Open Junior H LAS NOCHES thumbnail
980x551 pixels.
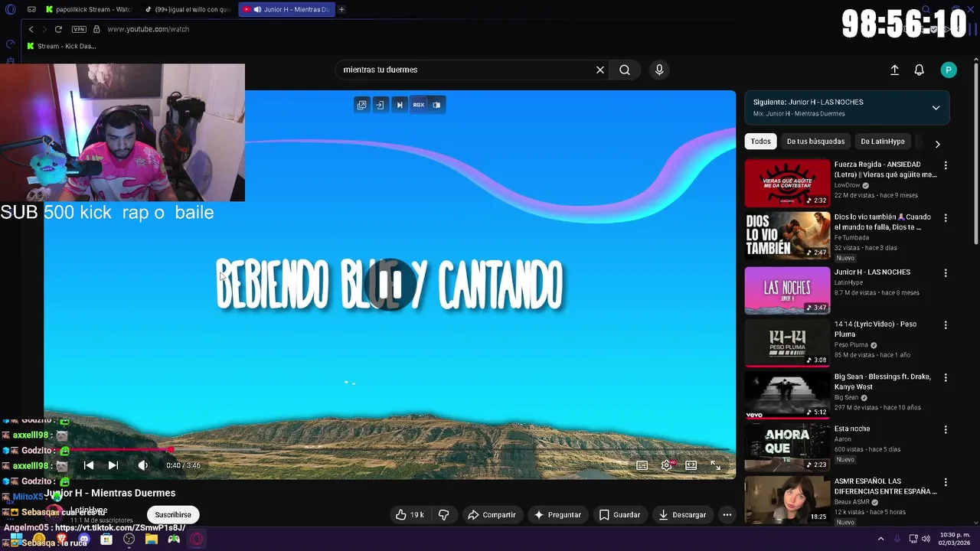point(787,290)
